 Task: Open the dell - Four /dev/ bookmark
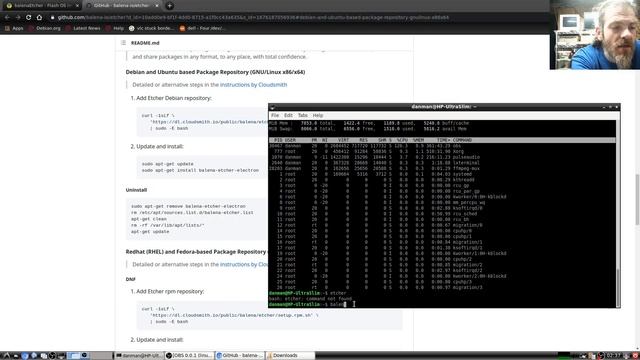pos(202,28)
